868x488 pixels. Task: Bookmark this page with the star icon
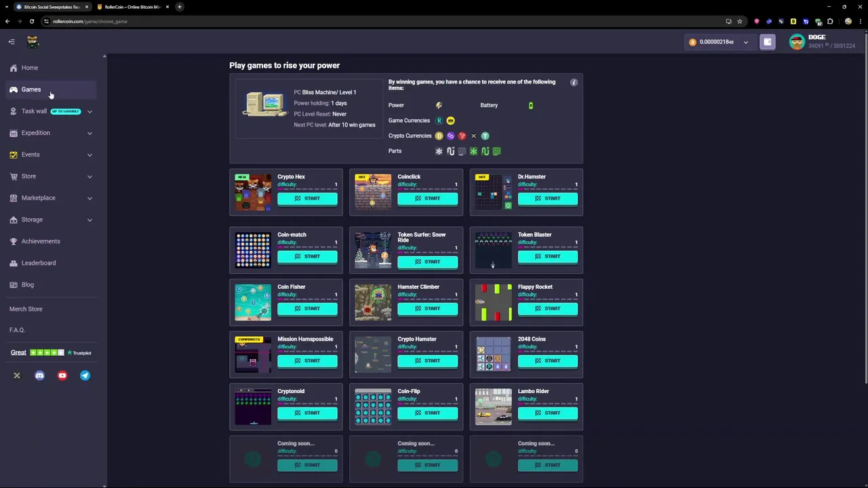(740, 21)
